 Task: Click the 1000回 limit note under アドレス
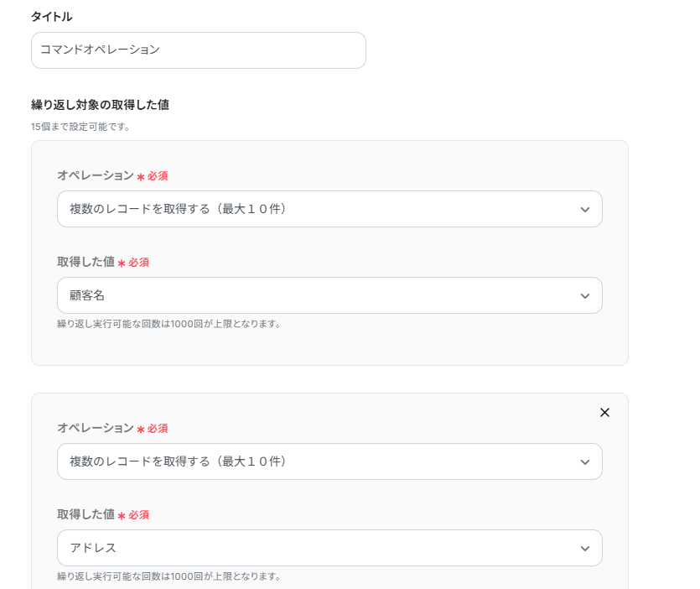169,576
